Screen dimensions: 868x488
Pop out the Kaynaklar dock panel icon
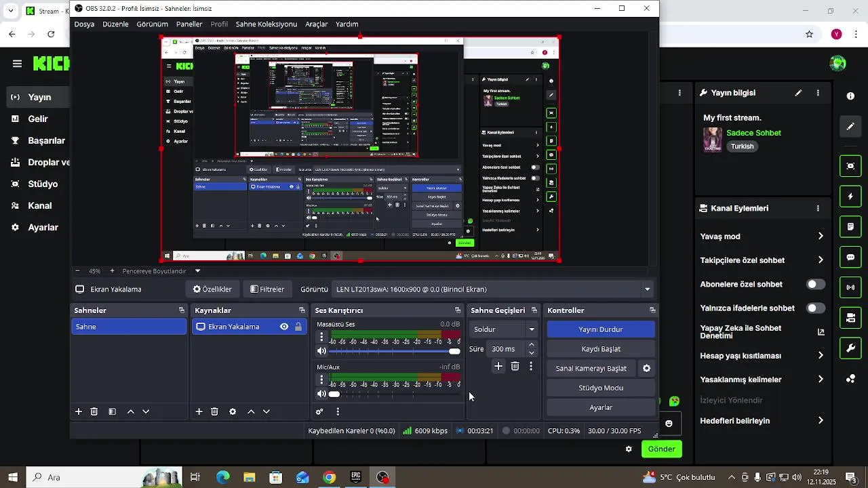302,310
